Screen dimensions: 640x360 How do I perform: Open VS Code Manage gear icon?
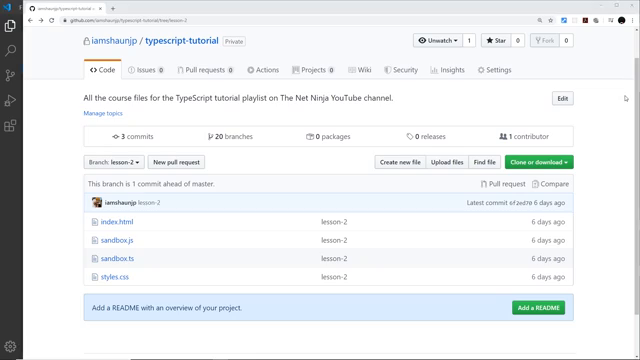point(10,347)
